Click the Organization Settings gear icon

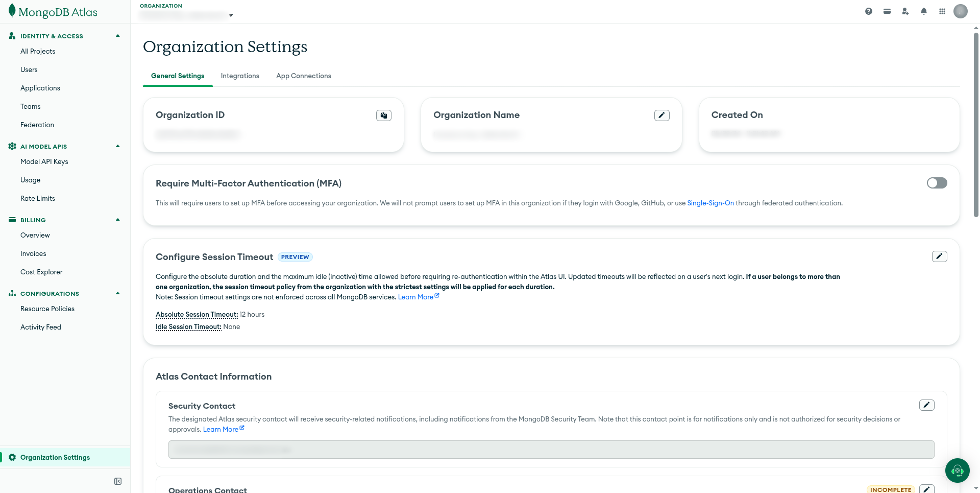click(x=12, y=457)
